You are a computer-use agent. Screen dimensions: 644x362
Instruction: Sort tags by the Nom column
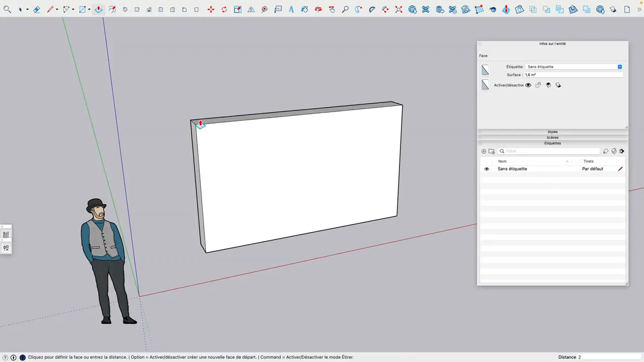(x=502, y=161)
